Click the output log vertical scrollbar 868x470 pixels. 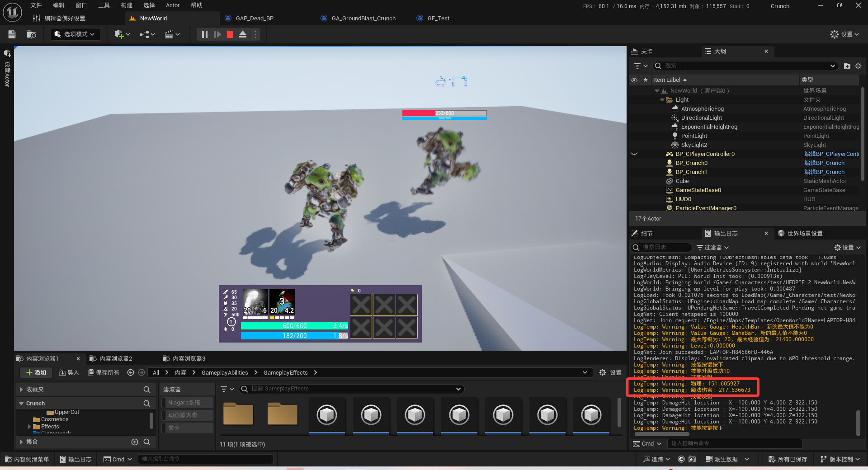pos(858,423)
